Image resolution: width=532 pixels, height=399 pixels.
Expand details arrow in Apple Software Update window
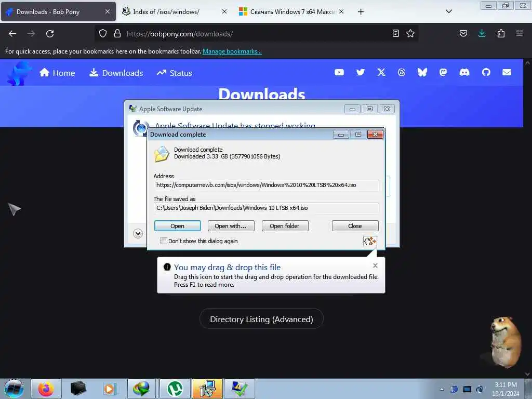point(138,233)
